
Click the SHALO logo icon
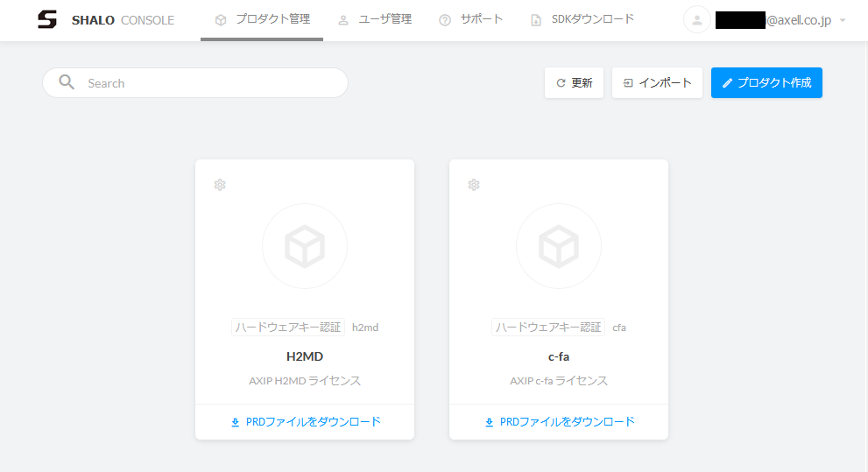(47, 19)
